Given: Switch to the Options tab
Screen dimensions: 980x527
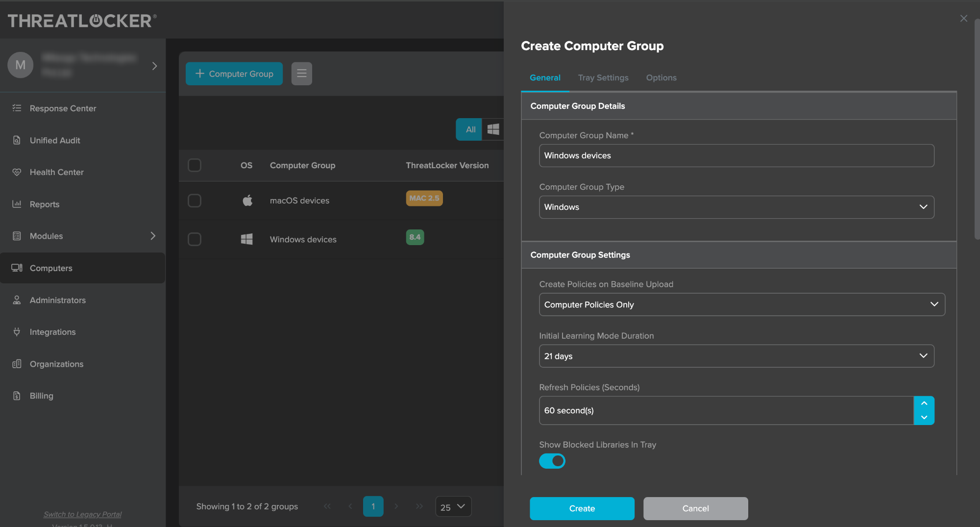Looking at the screenshot, I should pyautogui.click(x=661, y=77).
